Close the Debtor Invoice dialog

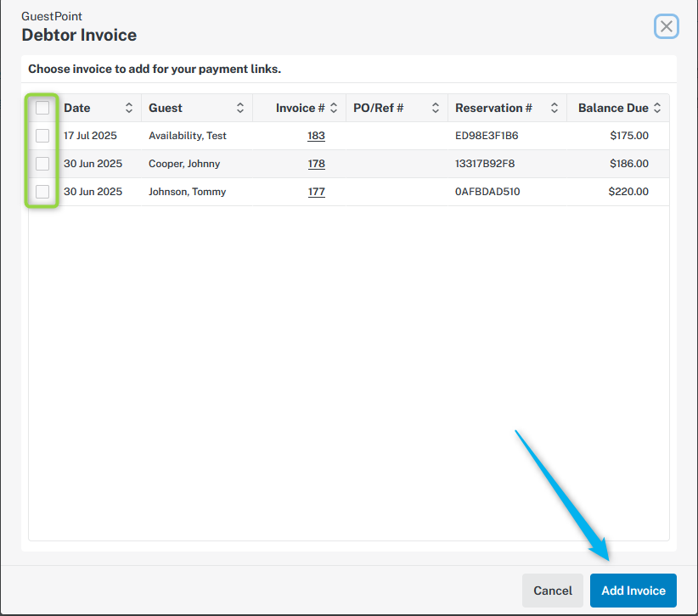[x=667, y=26]
